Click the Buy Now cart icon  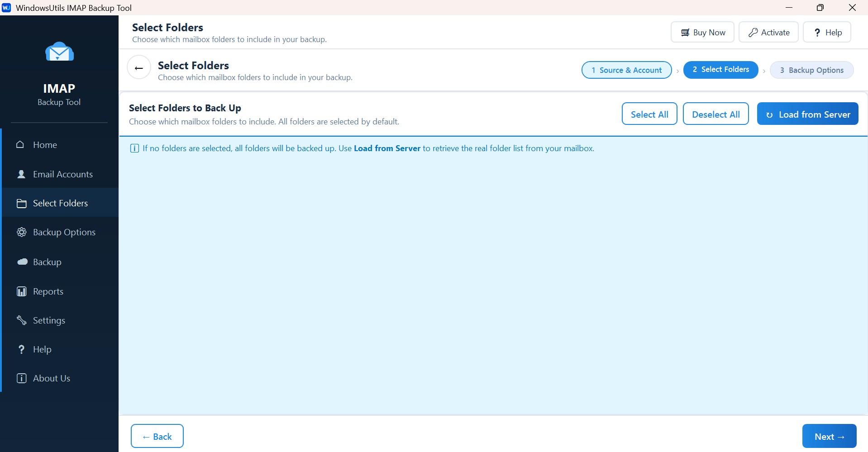[x=685, y=33]
